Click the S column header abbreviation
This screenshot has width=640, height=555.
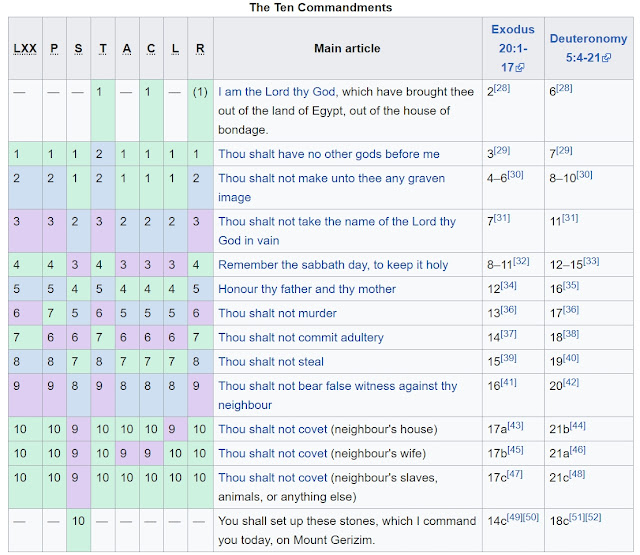click(78, 49)
